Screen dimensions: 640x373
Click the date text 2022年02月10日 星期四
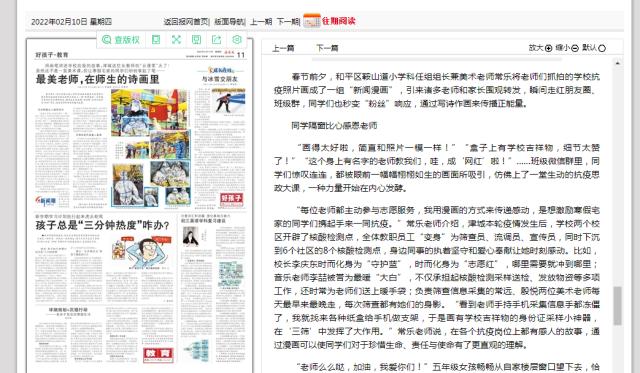pos(71,22)
